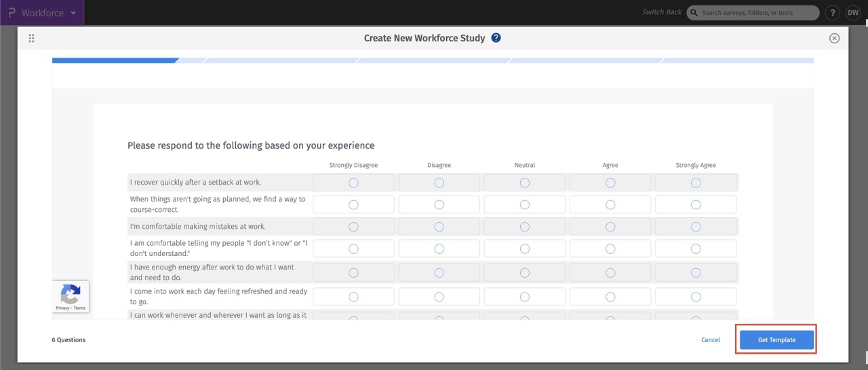868x370 pixels.
Task: Select Agree for enough energy after work
Action: (610, 272)
